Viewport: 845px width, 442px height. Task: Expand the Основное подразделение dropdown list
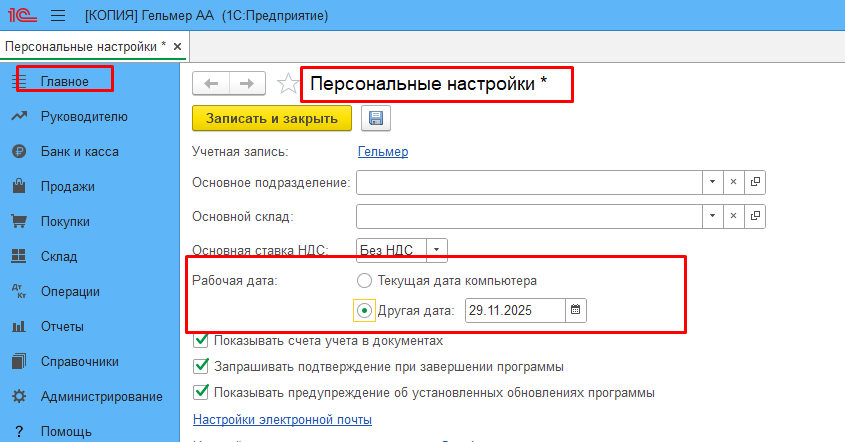pyautogui.click(x=712, y=182)
